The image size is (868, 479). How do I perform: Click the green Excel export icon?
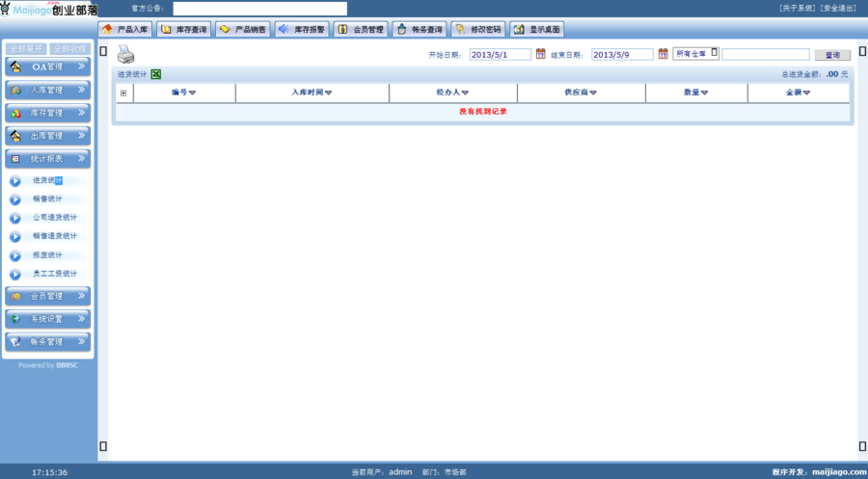tap(155, 74)
